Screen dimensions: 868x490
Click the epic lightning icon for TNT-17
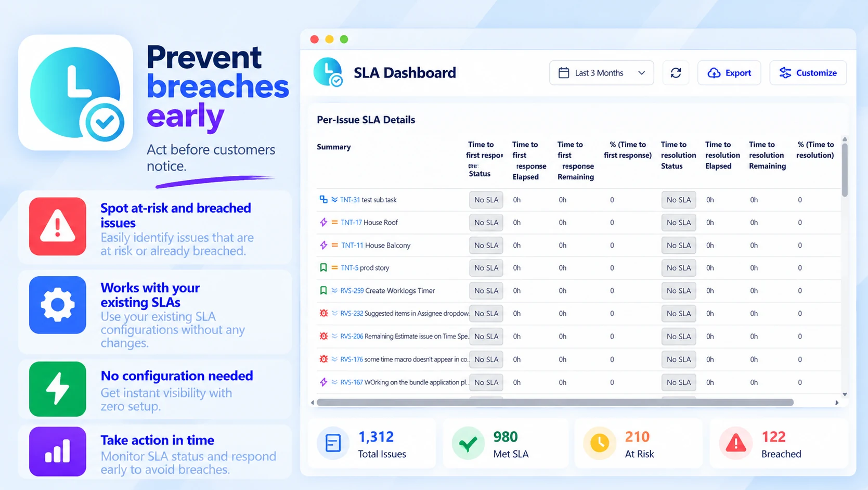point(323,223)
